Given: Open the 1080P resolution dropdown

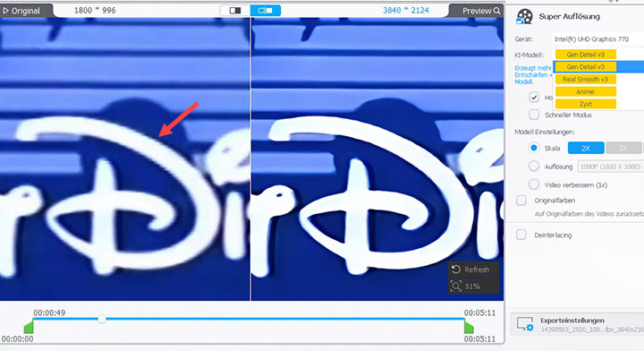Looking at the screenshot, I should (x=611, y=167).
